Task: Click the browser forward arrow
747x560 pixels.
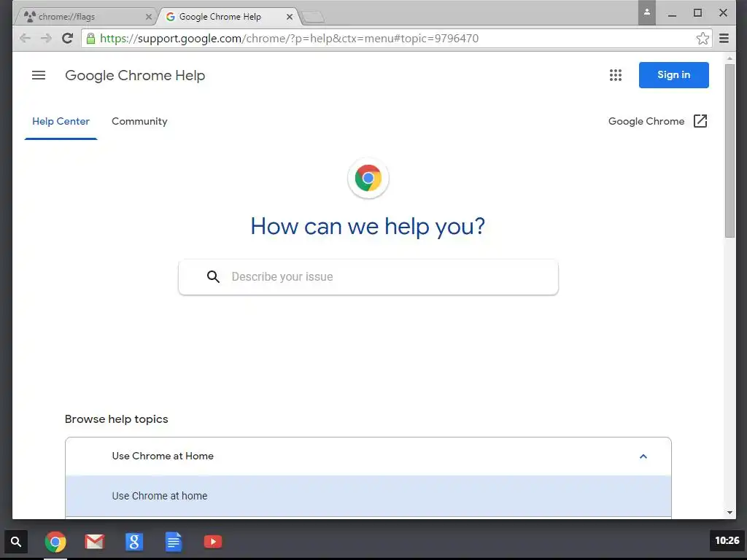Action: (46, 38)
